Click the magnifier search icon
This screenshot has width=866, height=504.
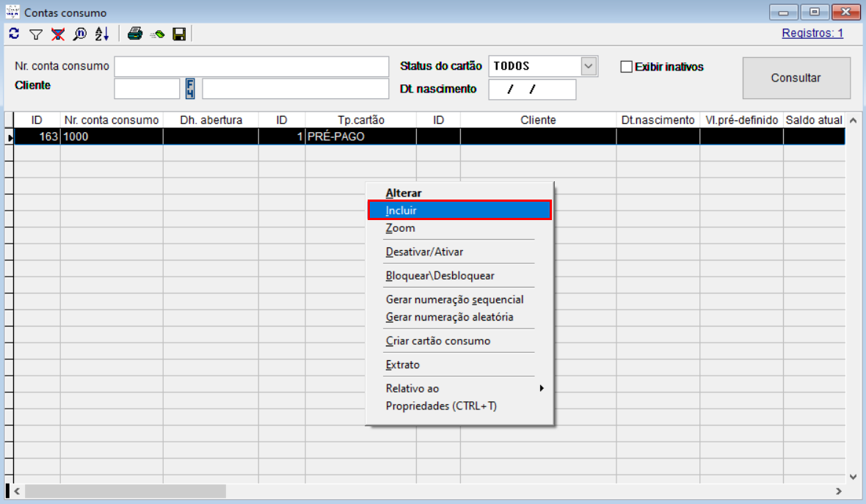(x=79, y=34)
